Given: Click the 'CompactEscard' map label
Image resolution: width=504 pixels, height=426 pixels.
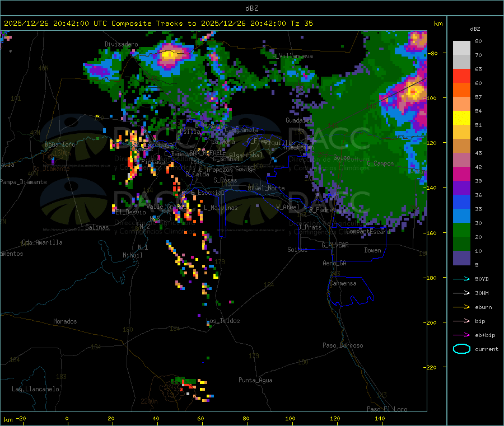Looking at the screenshot, I should pyautogui.click(x=368, y=231).
